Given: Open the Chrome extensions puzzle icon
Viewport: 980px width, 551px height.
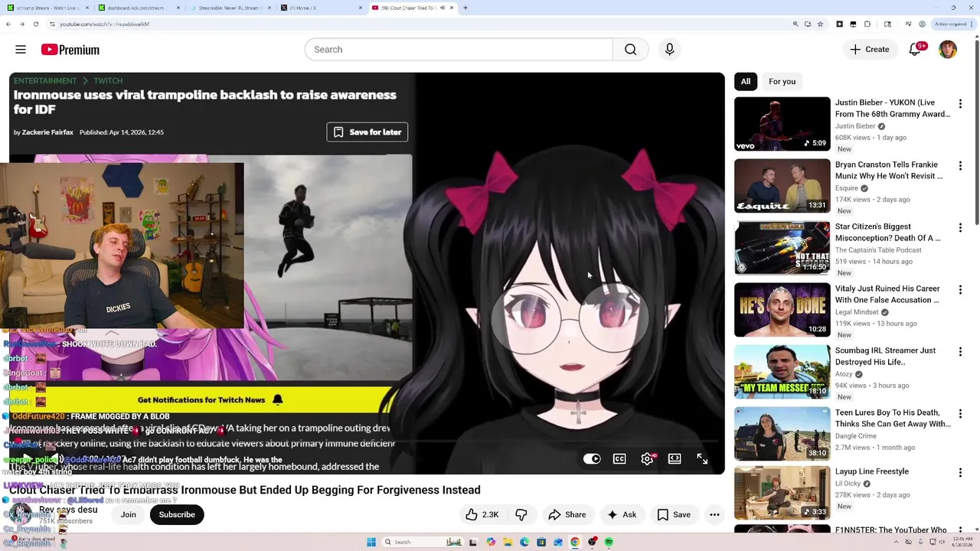Looking at the screenshot, I should pos(867,24).
